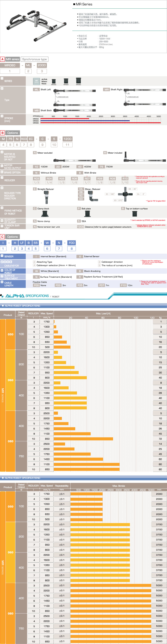
Task: Select the R03 reducer code
Action: 36,179
